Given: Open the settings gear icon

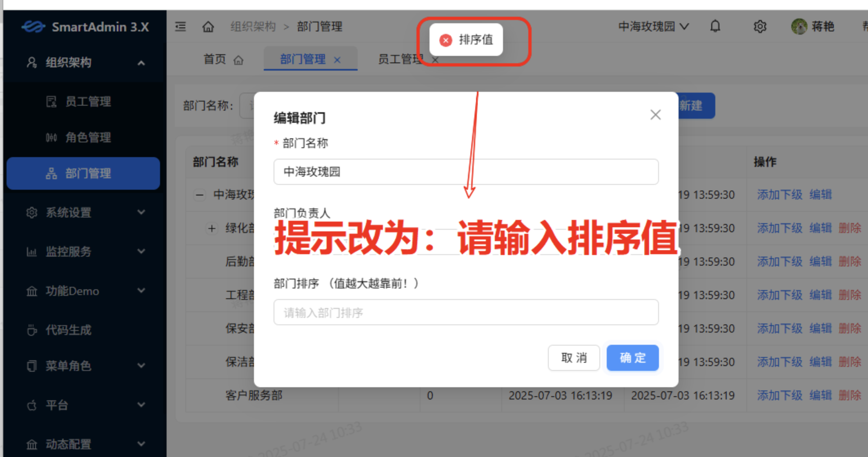Looking at the screenshot, I should [759, 27].
